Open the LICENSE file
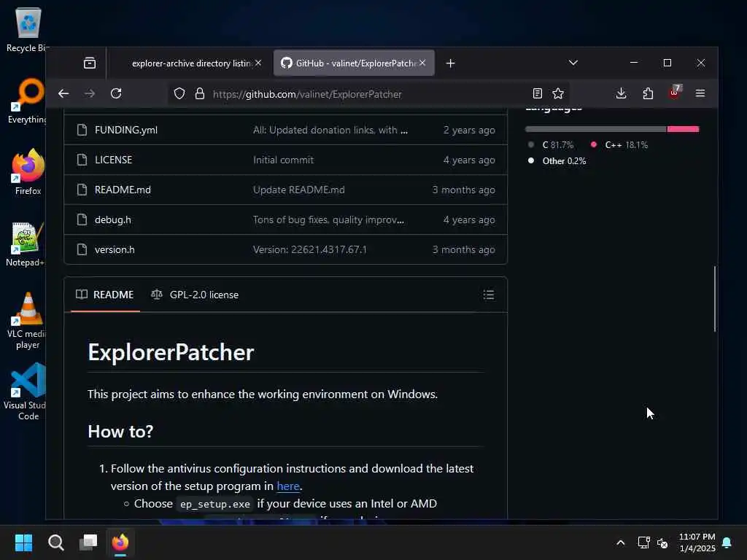Viewport: 747px width, 560px height. (x=113, y=160)
